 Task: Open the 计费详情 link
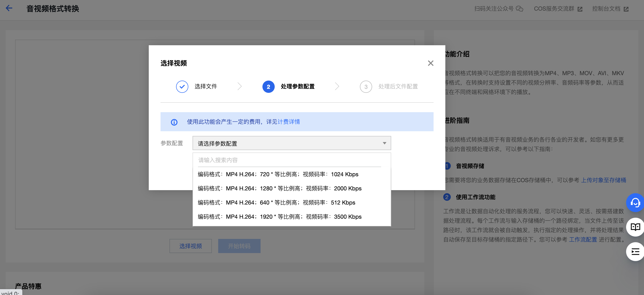click(x=289, y=122)
